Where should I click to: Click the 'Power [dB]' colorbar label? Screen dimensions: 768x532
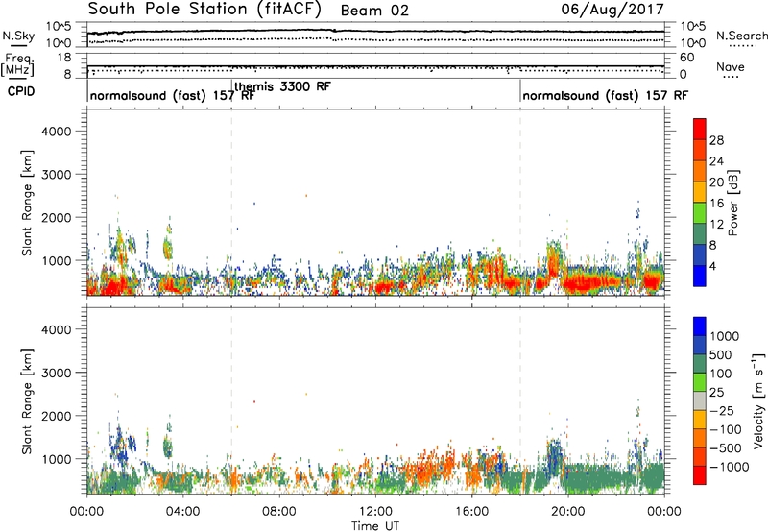pos(733,203)
